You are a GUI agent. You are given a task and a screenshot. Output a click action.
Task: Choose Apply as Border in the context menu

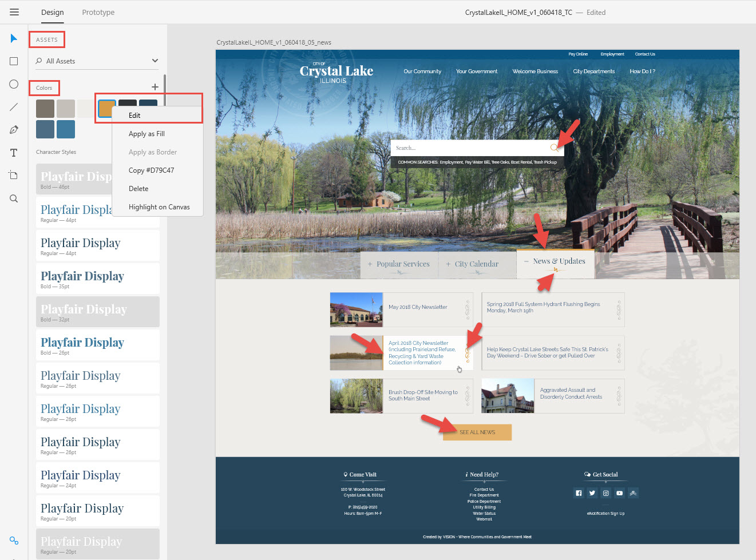157,152
